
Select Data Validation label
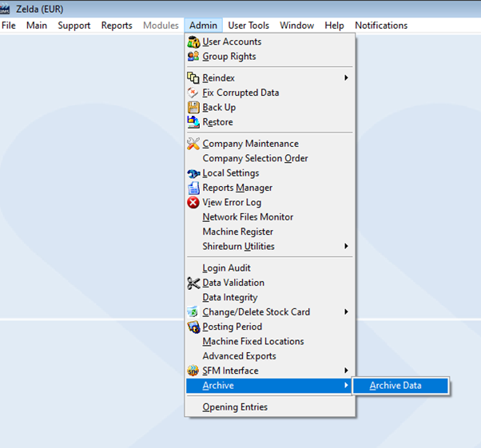pyautogui.click(x=233, y=283)
